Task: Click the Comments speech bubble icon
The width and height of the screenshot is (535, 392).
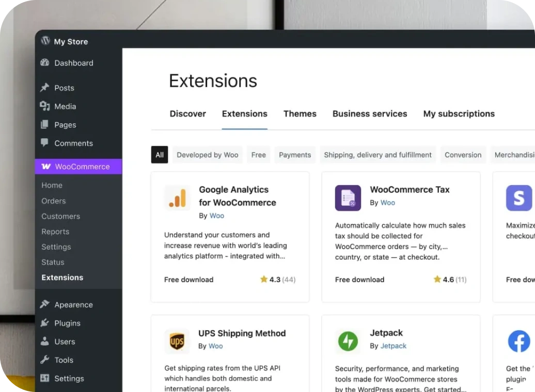Action: 45,142
